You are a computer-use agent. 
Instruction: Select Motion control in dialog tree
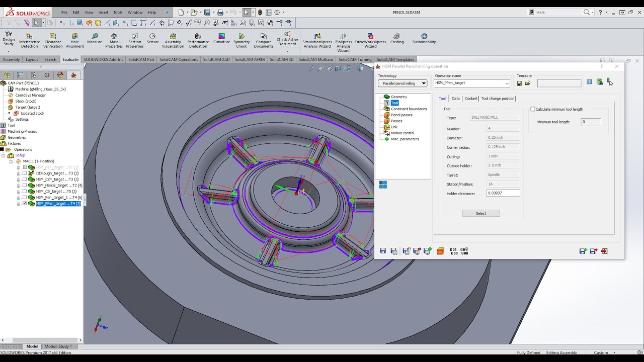tap(403, 133)
